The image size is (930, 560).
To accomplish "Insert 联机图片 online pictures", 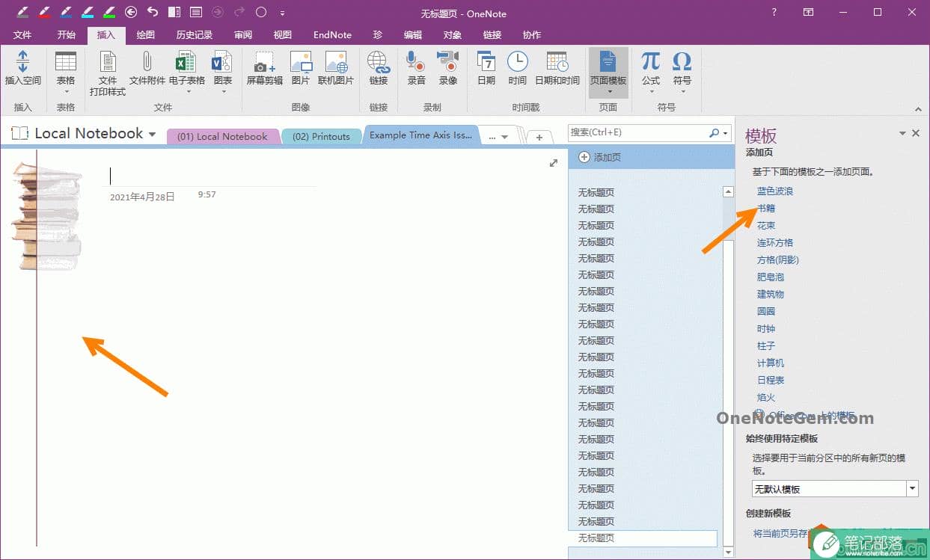I will (x=336, y=69).
